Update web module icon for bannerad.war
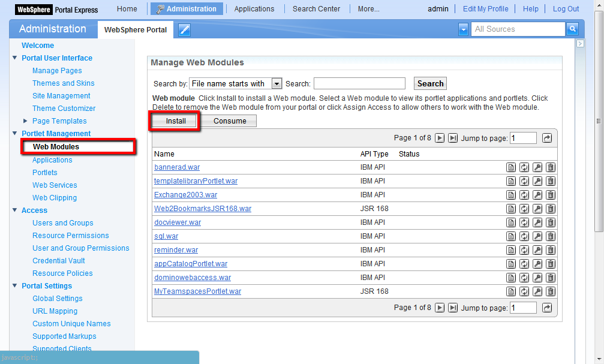 coord(524,167)
